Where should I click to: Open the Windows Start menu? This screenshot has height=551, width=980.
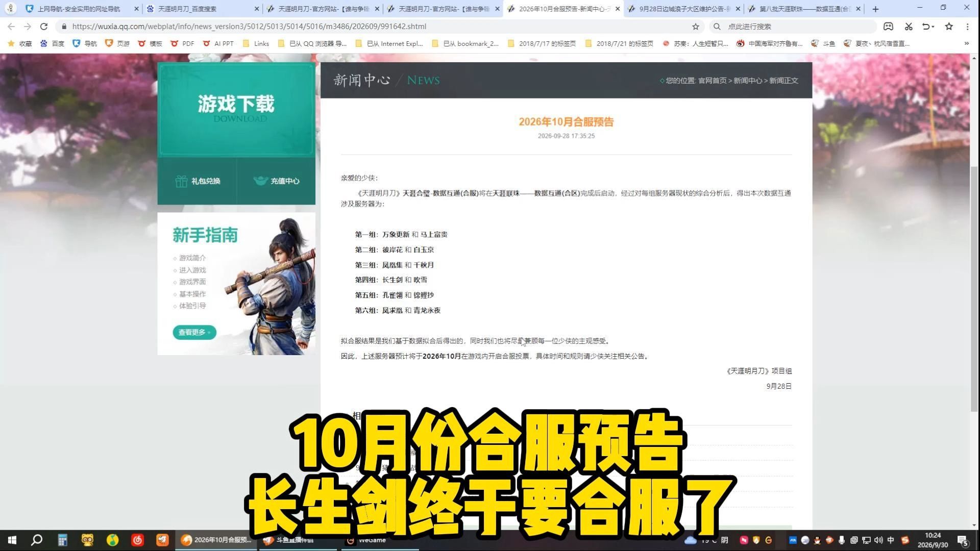(12, 540)
